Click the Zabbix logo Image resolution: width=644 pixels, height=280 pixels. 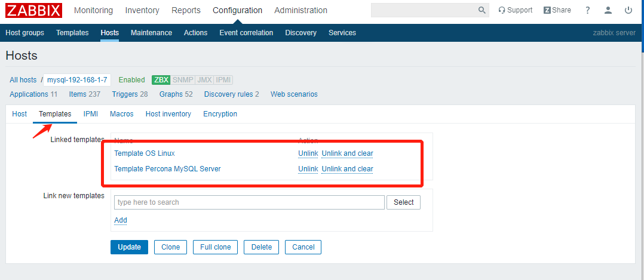click(x=33, y=10)
